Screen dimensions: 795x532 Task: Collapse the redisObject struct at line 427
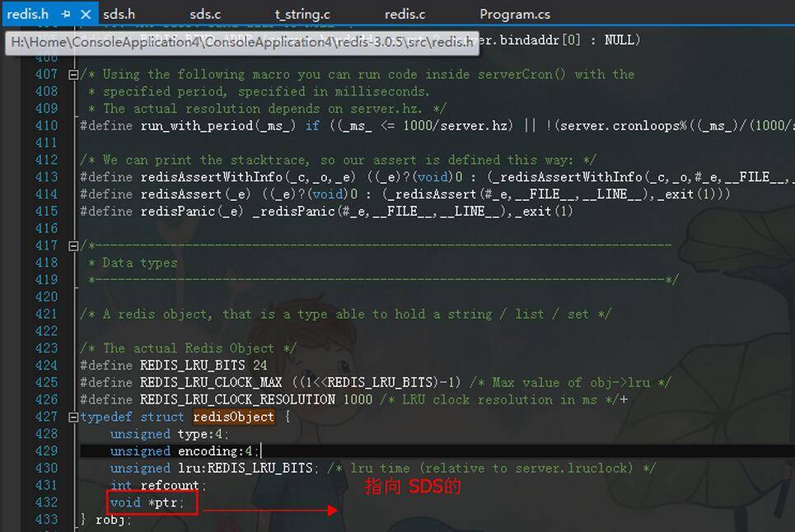[x=73, y=417]
